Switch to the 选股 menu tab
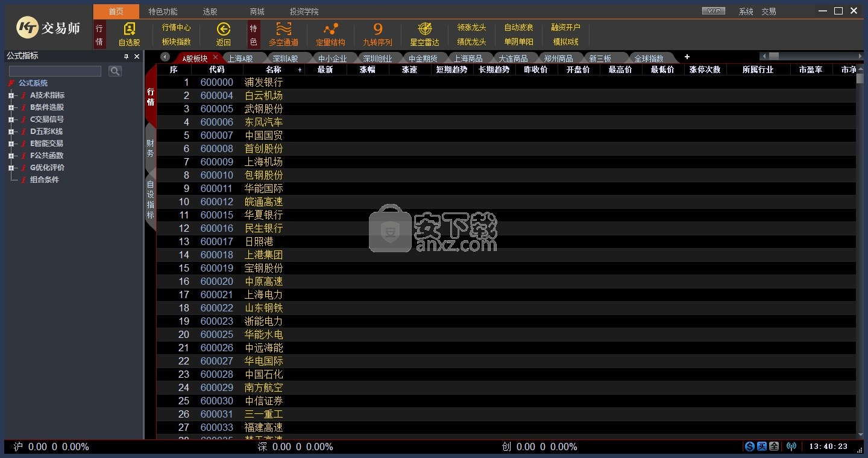 pos(210,11)
